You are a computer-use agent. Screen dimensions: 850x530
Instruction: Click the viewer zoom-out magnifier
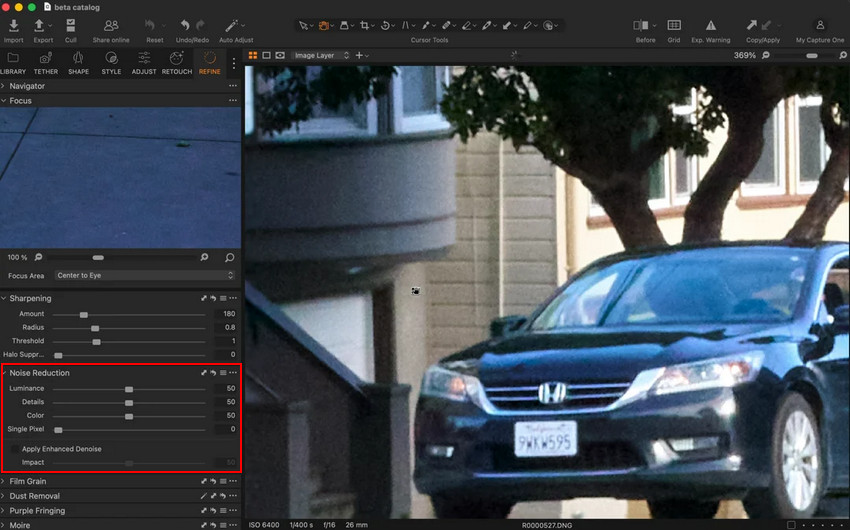(765, 55)
